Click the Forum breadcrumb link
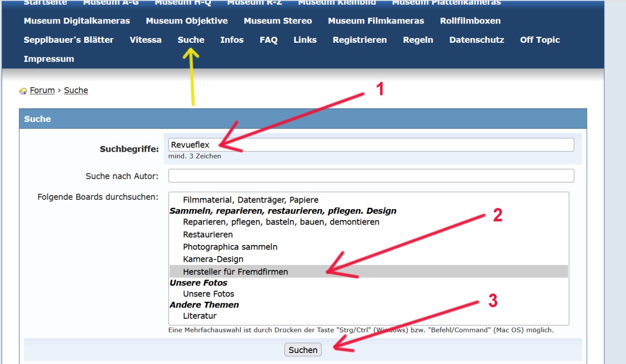 point(42,90)
